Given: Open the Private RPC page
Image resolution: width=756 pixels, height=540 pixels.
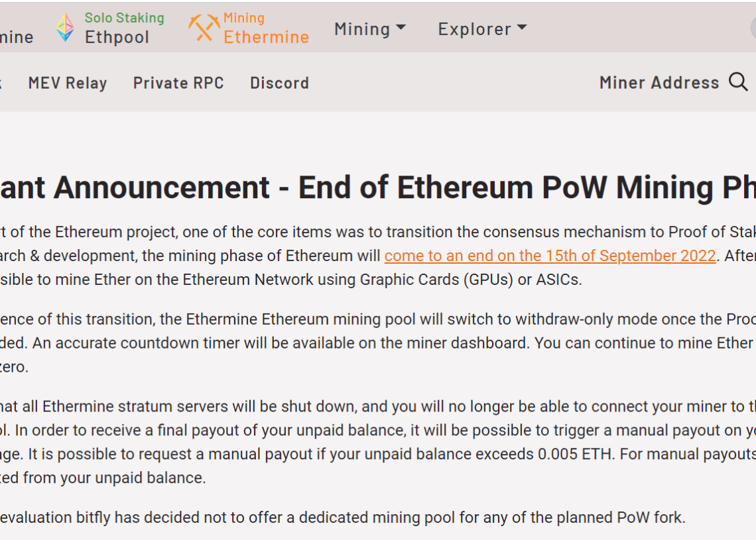Looking at the screenshot, I should [x=178, y=82].
